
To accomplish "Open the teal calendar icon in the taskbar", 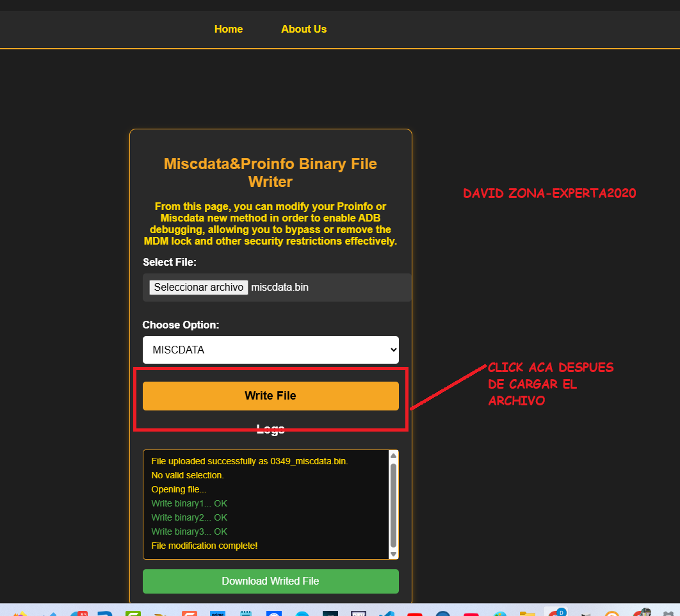I will [x=246, y=612].
